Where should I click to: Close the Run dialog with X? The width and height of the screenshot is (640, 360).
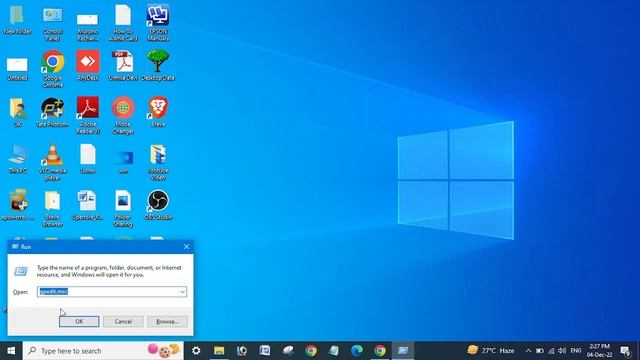(187, 247)
